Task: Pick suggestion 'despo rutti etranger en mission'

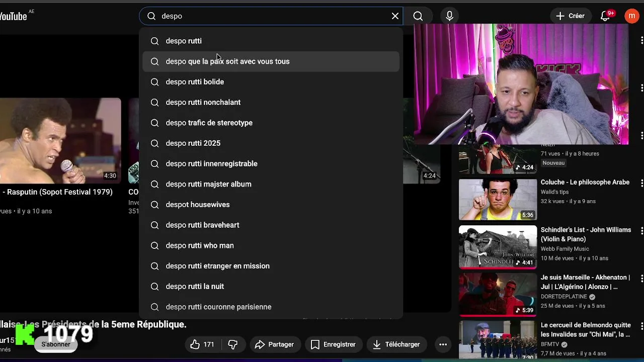Action: coord(271,266)
